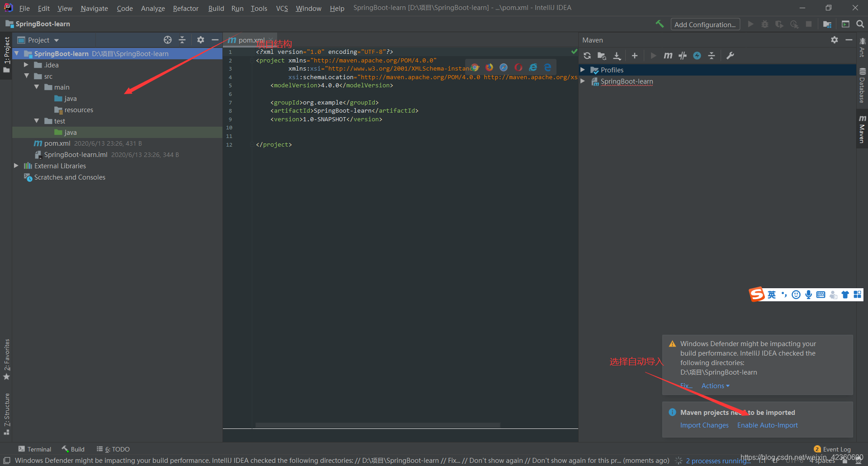868x466 pixels.
Task: Click Locate/Select Opened File target icon
Action: click(168, 40)
